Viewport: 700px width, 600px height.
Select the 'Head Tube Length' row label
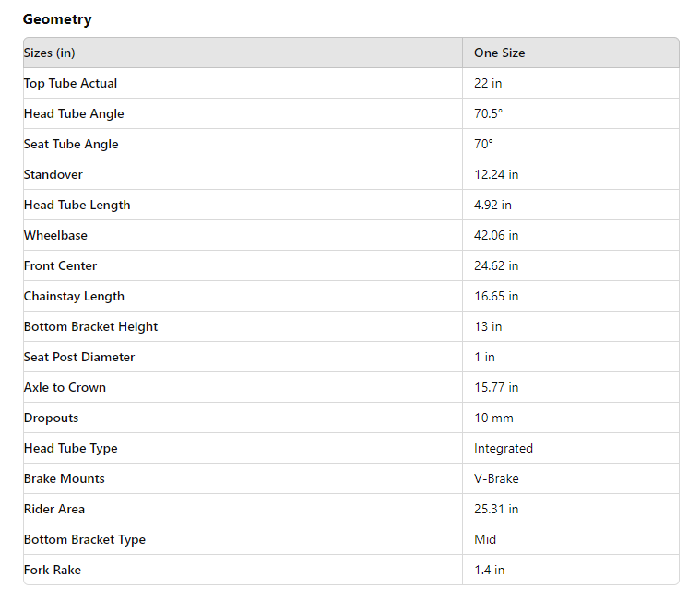coord(77,205)
